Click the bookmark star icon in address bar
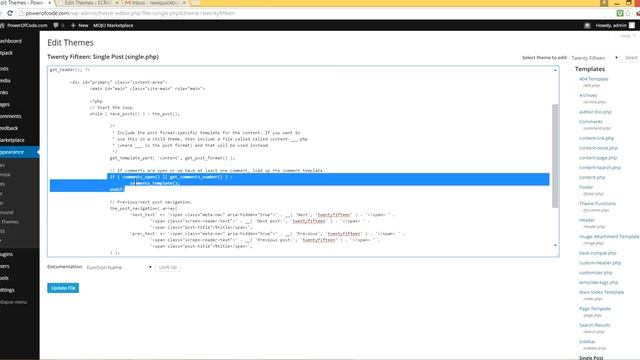 point(628,13)
